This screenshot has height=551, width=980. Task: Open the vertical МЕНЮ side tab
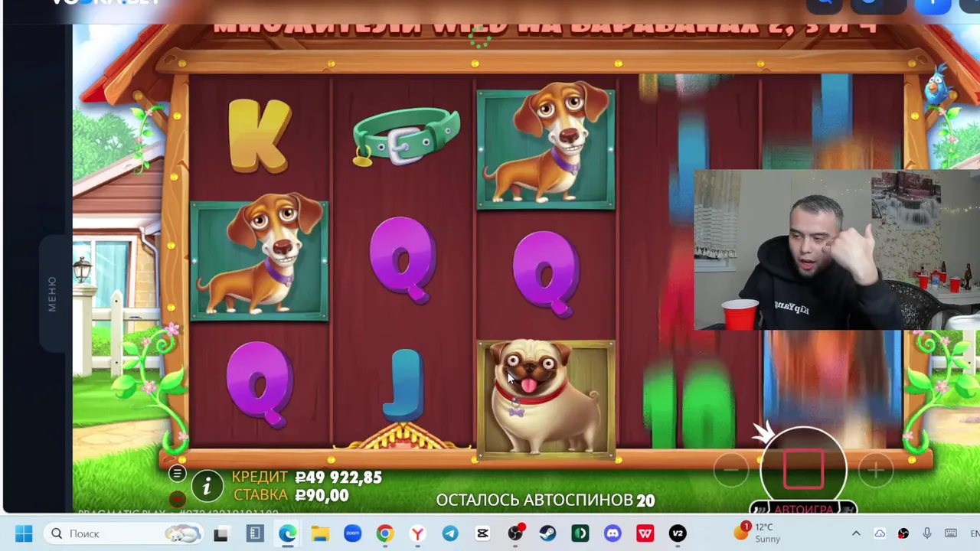pos(51,294)
